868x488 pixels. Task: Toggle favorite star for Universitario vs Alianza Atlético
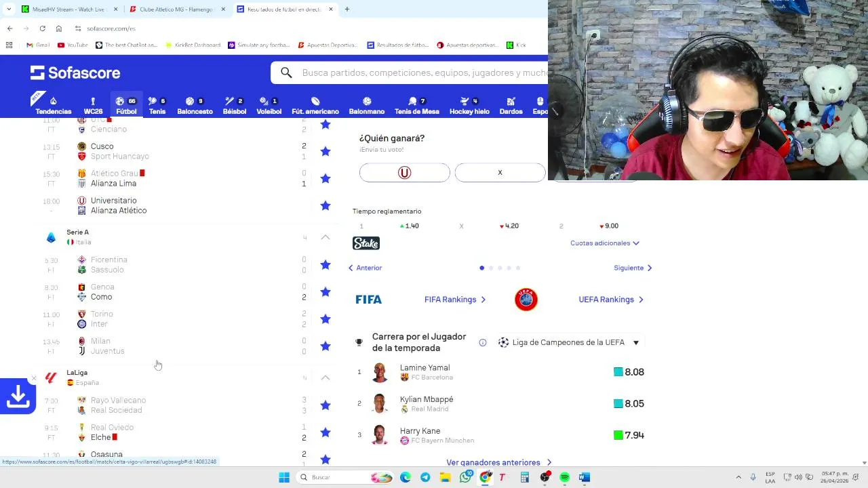[325, 205]
